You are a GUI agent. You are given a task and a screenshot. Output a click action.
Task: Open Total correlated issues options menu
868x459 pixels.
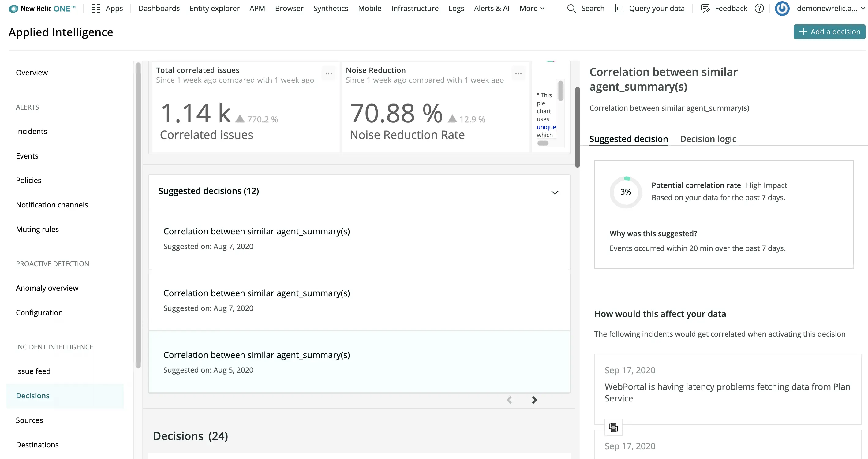(328, 73)
